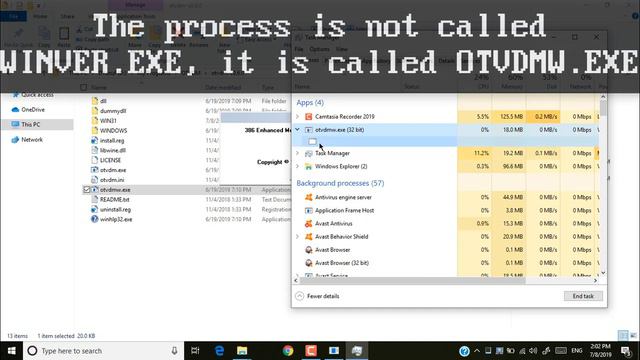Click the Task View taskbar button
Screen dimensions: 640x360
[x=195, y=351]
